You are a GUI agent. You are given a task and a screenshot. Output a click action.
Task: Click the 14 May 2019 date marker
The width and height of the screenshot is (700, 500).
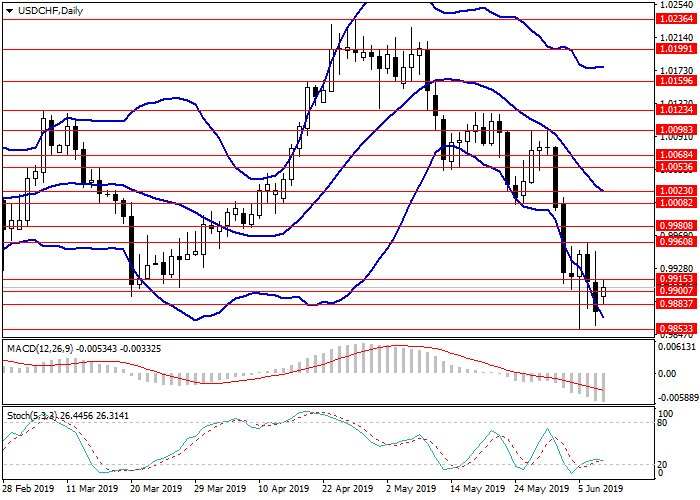pyautogui.click(x=475, y=490)
